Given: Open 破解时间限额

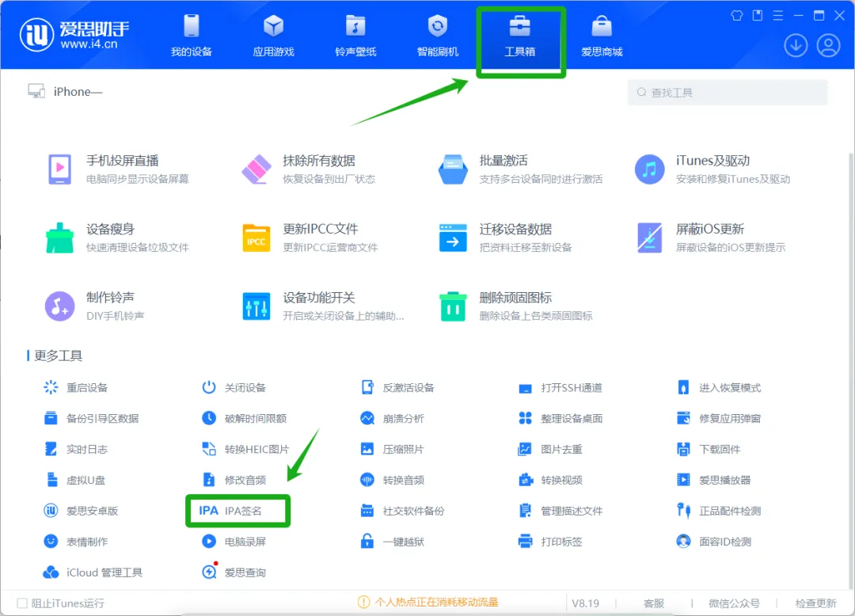Looking at the screenshot, I should click(x=245, y=419).
